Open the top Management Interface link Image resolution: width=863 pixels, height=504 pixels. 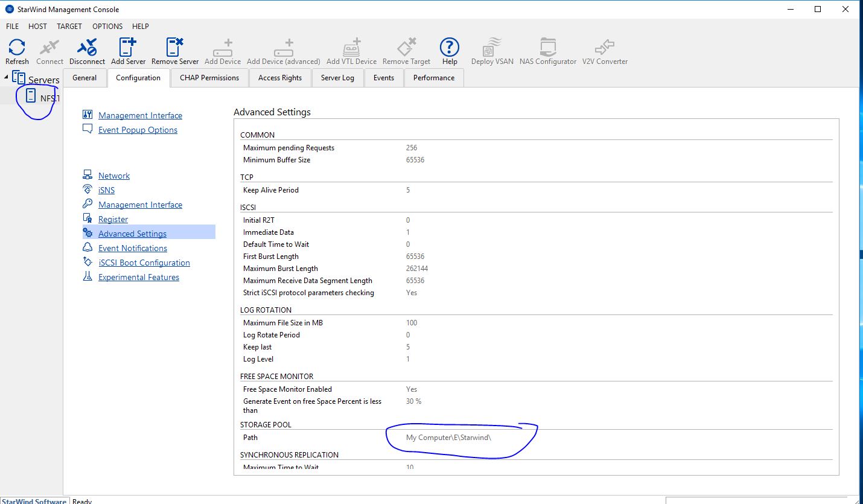click(x=140, y=115)
